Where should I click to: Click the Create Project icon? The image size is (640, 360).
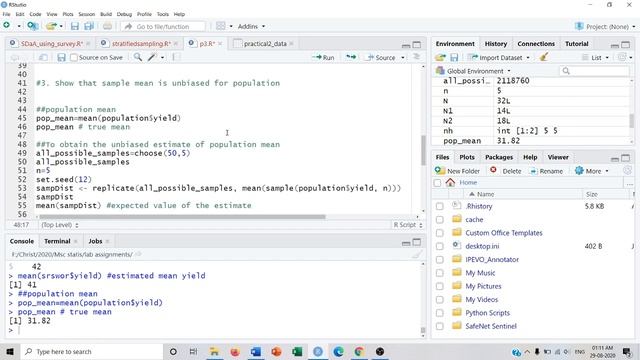(33, 26)
